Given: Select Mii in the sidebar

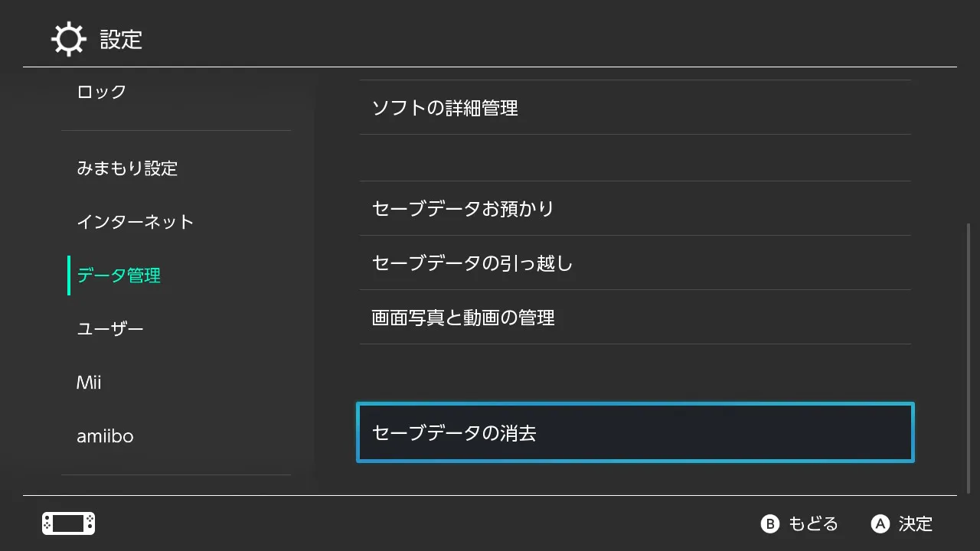Looking at the screenshot, I should click(89, 383).
